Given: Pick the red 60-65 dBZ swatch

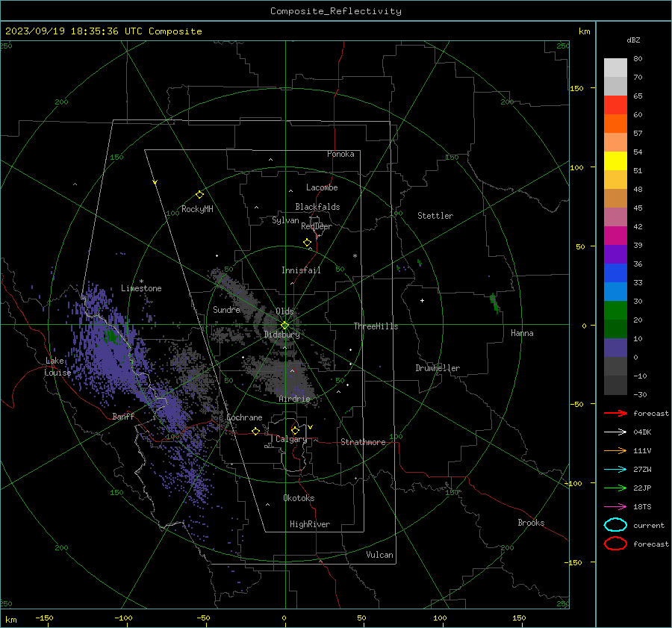Looking at the screenshot, I should coord(615,105).
